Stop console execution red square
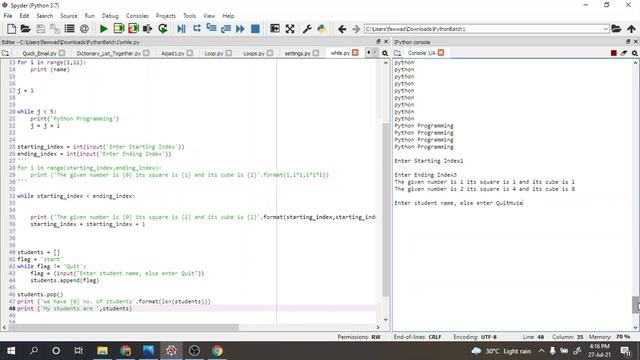This screenshot has width=640, height=360. tap(613, 53)
